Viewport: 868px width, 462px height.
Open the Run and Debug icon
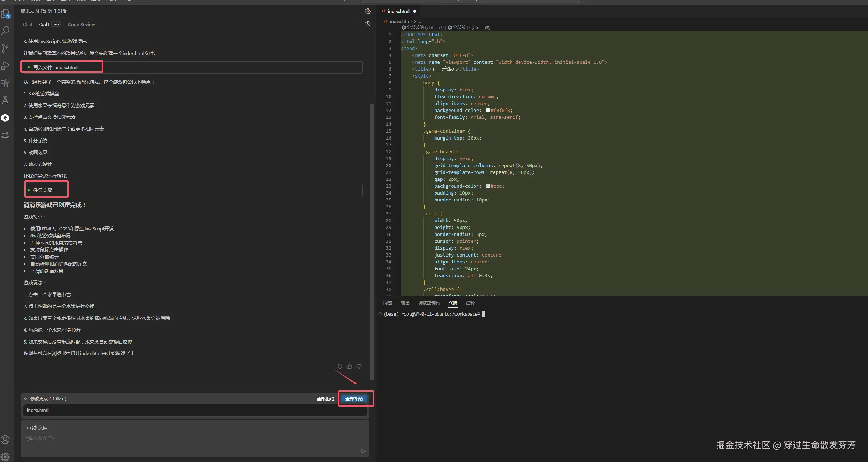coord(5,66)
